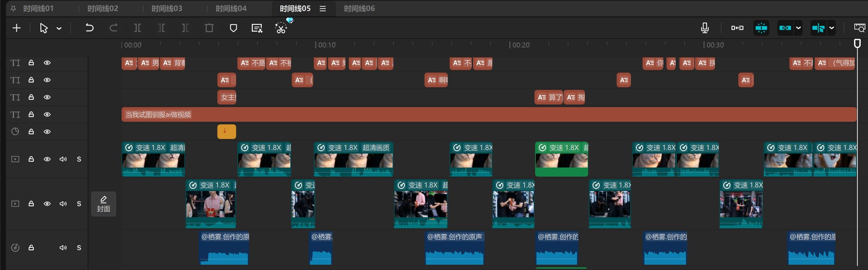This screenshot has width=868, height=270.
Task: Add a new timeline with the plus icon
Action: pyautogui.click(x=16, y=28)
